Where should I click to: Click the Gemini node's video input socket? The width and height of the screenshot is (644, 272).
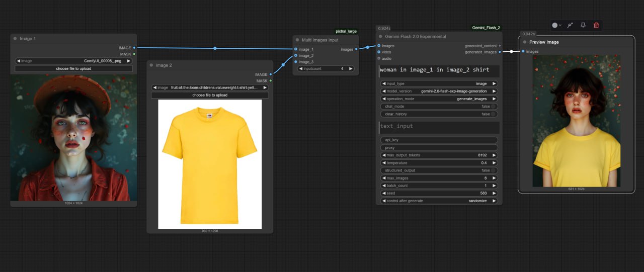click(x=379, y=52)
